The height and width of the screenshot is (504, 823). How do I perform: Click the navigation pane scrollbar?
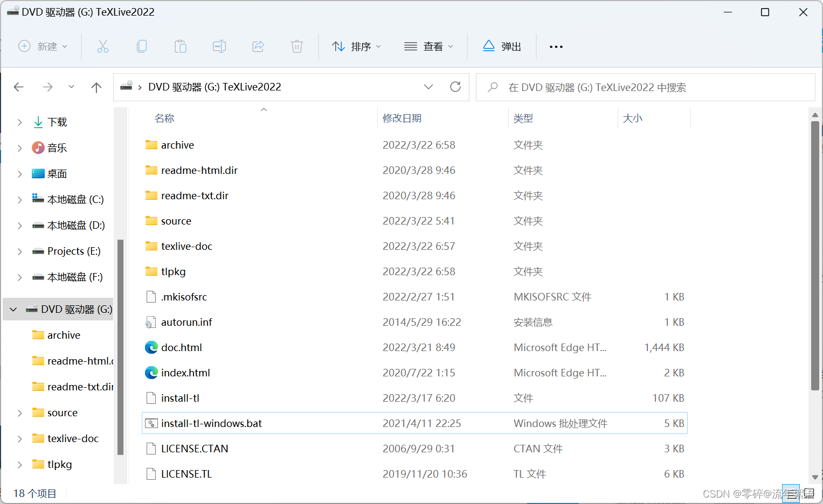point(120,347)
